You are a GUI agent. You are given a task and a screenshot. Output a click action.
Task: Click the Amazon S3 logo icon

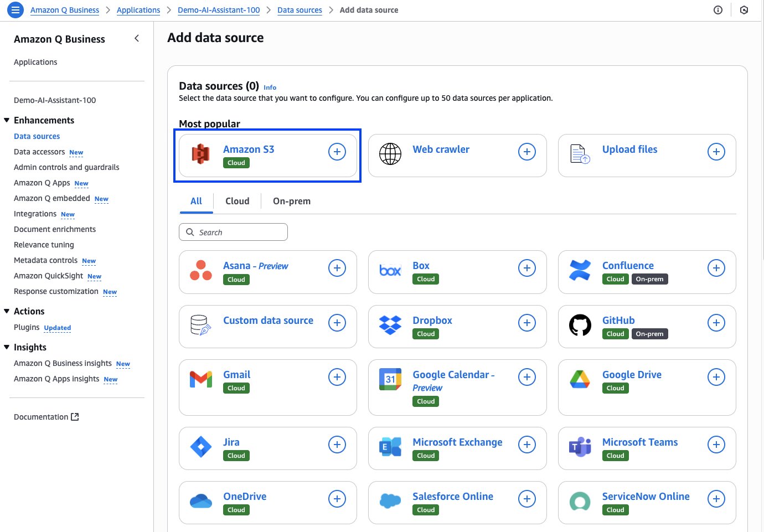point(200,154)
